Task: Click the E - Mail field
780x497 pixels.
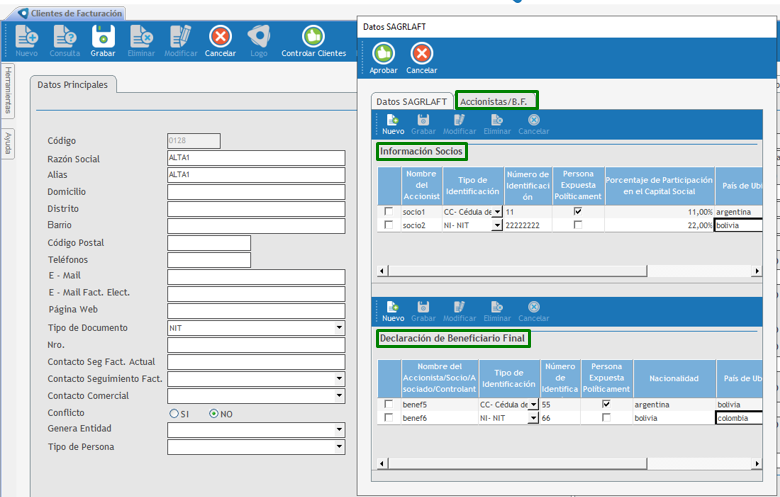Action: click(x=256, y=277)
